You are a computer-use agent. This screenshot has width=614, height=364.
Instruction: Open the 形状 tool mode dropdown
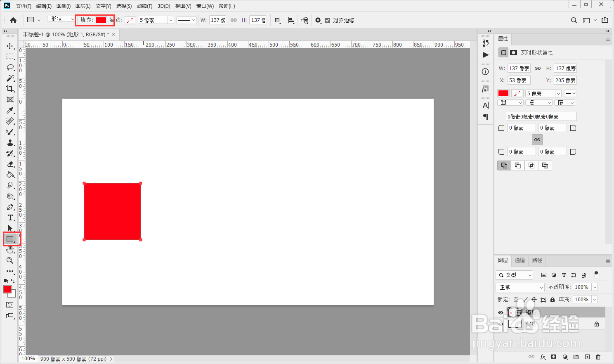coord(61,19)
